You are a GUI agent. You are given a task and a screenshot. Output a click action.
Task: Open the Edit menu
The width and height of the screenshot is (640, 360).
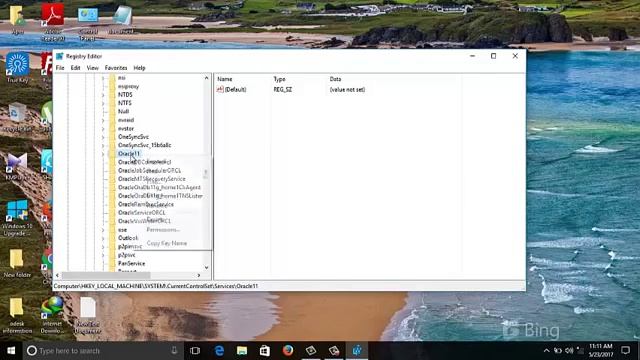(x=75, y=68)
